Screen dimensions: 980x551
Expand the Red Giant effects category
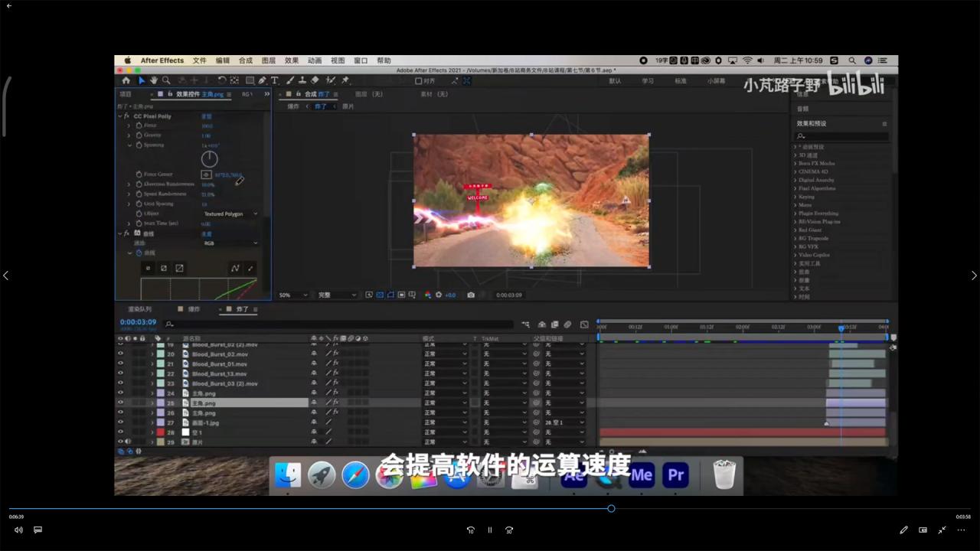795,230
